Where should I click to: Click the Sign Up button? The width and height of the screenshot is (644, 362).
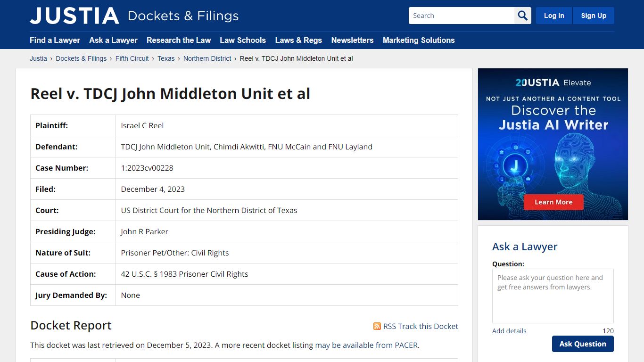(594, 16)
